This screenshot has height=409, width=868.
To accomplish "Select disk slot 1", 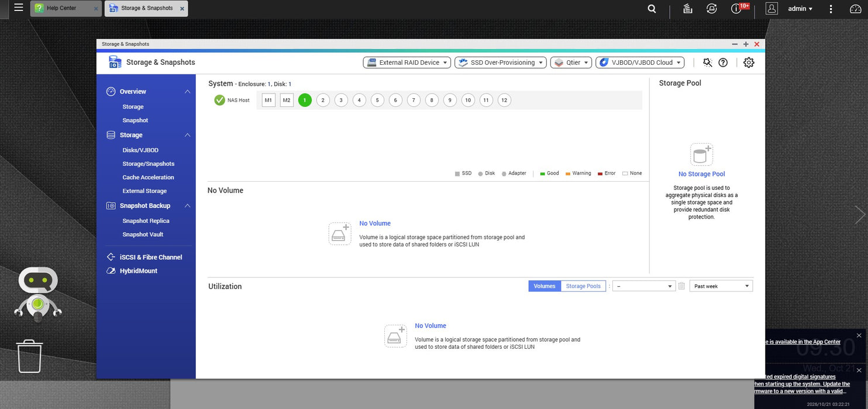I will (x=305, y=100).
